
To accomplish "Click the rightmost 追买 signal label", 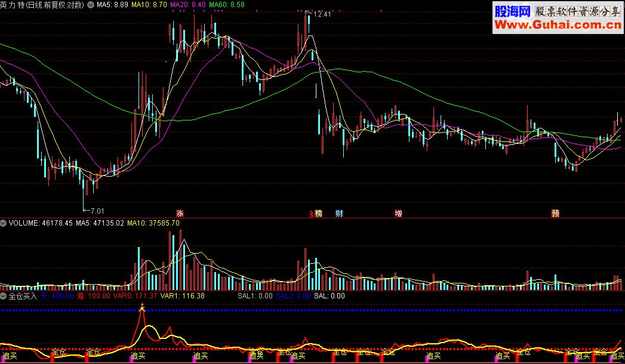I will pyautogui.click(x=617, y=356).
